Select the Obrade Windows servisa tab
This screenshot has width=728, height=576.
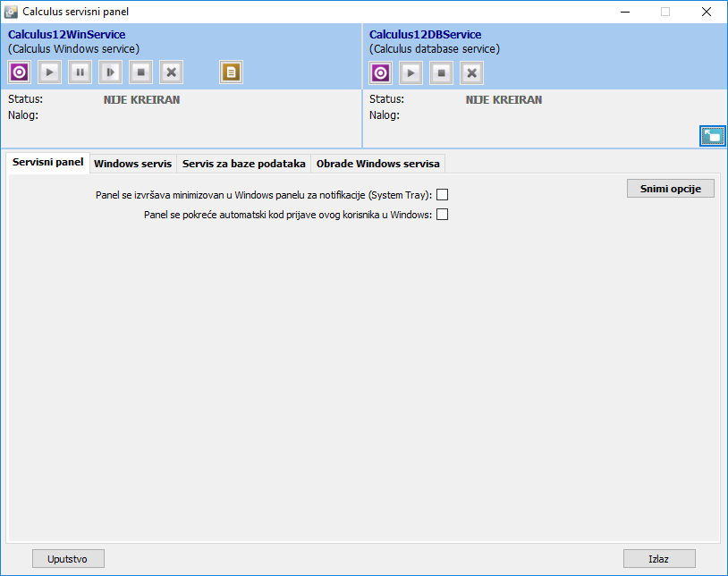[377, 164]
